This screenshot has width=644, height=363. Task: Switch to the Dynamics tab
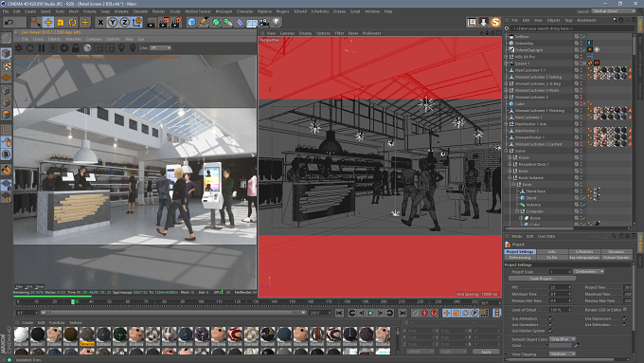(617, 251)
